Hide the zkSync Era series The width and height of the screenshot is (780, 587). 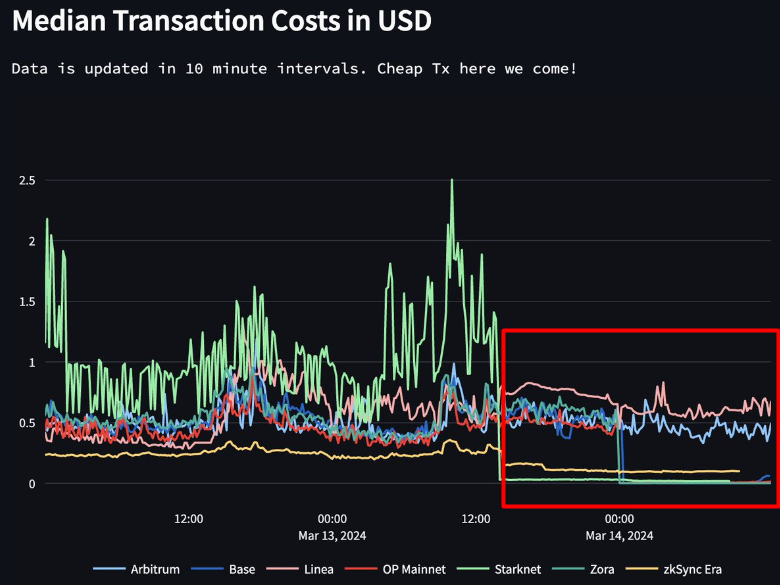[674, 569]
